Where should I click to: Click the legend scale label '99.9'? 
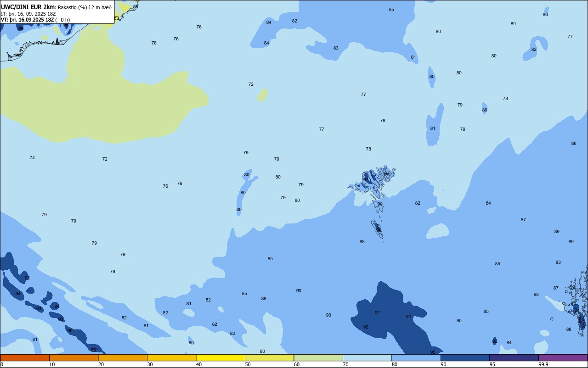pos(543,364)
